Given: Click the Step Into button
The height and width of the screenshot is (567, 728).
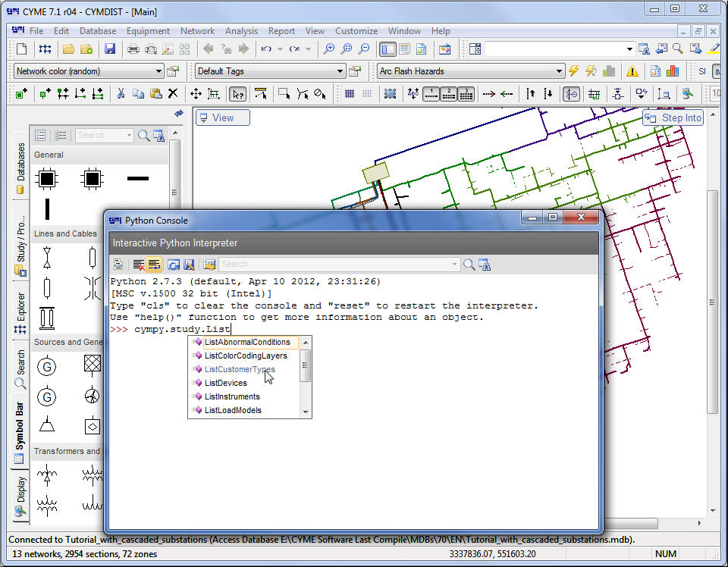Looking at the screenshot, I should pos(673,117).
